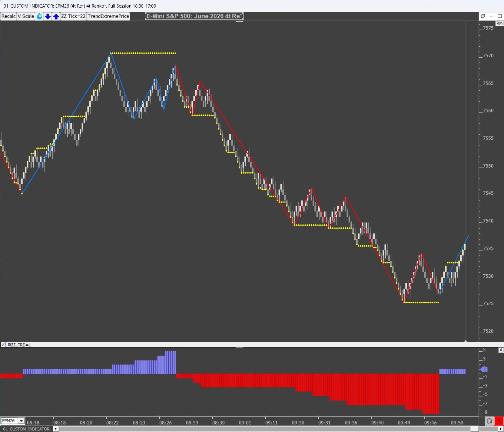Close the ZZ_TRD indicator pane with X

click(x=3, y=345)
